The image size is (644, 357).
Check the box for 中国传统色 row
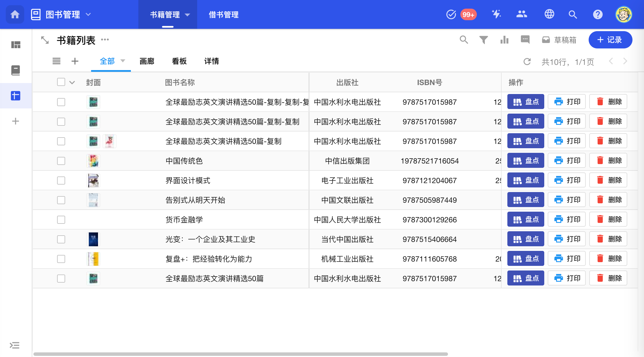[61, 161]
